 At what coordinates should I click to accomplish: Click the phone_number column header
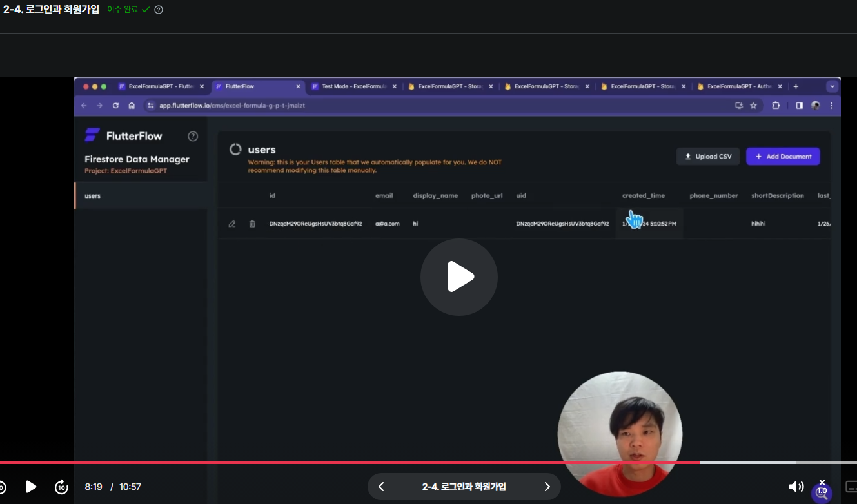pyautogui.click(x=714, y=195)
